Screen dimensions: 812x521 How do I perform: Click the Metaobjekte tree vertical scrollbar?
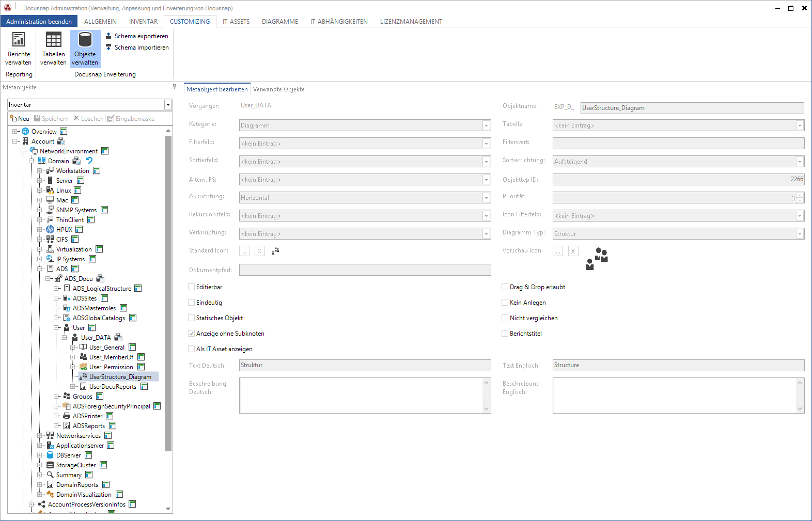point(168,293)
